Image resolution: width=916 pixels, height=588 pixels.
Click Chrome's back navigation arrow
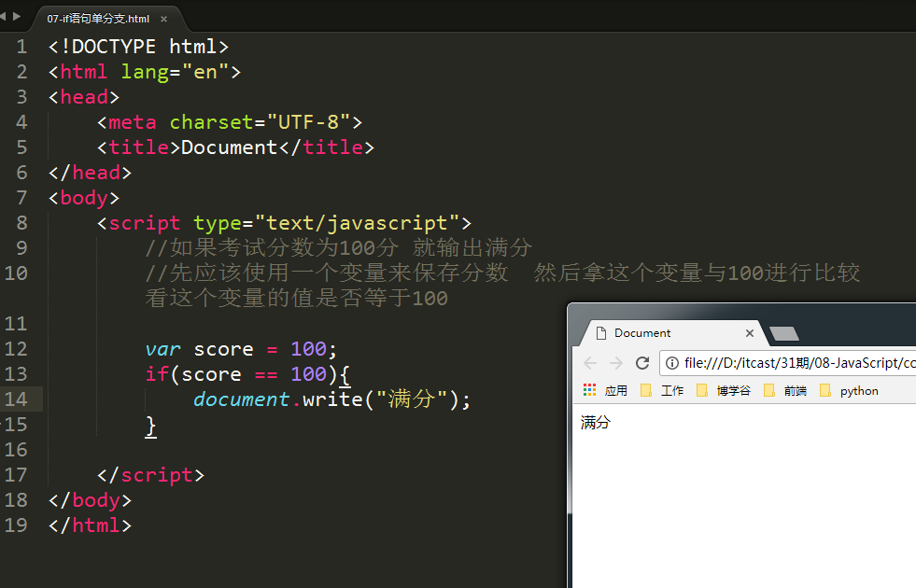click(x=590, y=363)
